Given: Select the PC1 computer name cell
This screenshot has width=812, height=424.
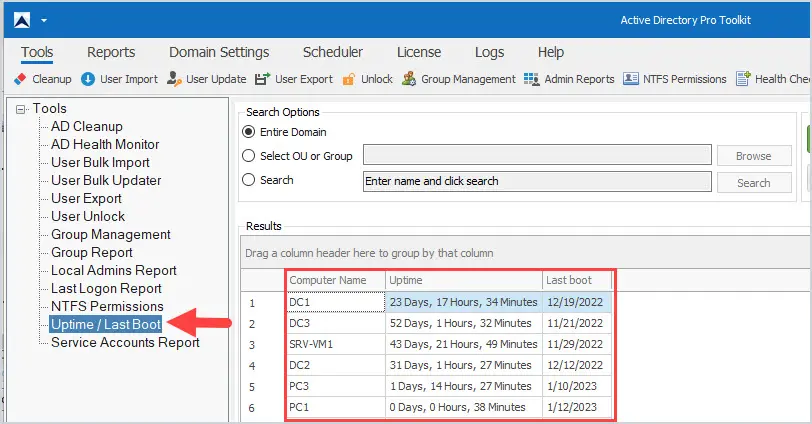Looking at the screenshot, I should click(336, 407).
